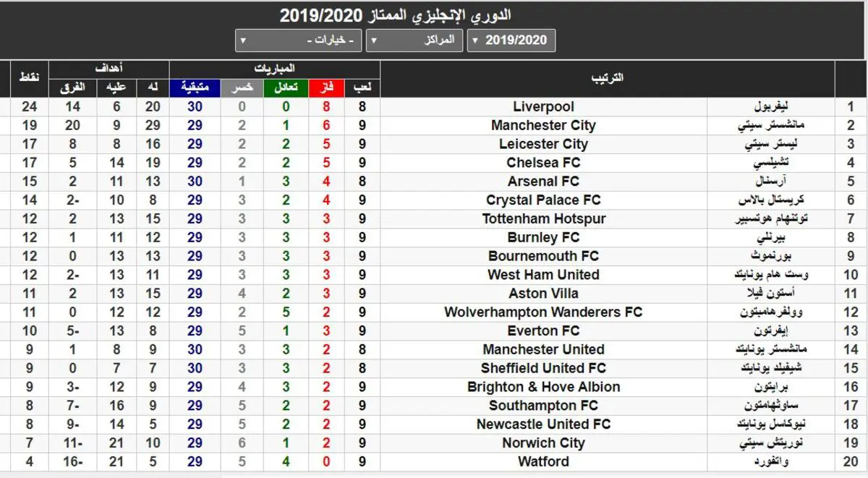Open the Manchester City team link
This screenshot has width=868, height=478.
(x=543, y=126)
